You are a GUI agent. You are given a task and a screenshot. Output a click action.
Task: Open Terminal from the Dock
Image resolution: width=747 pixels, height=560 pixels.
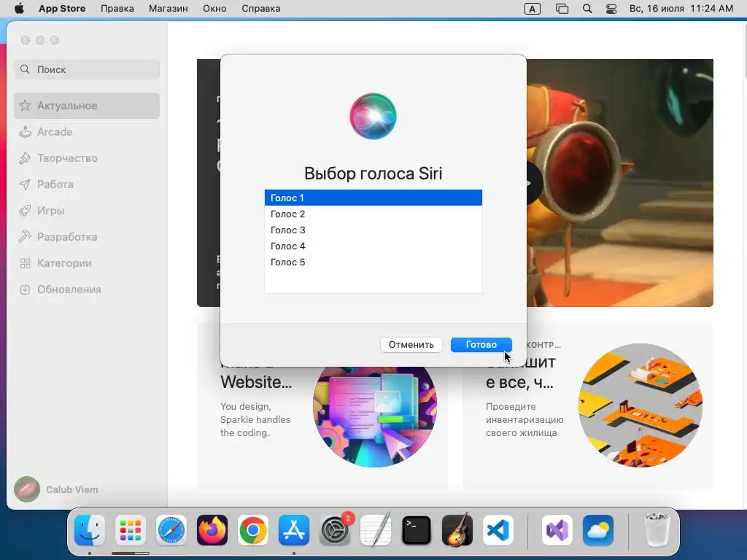(x=417, y=530)
